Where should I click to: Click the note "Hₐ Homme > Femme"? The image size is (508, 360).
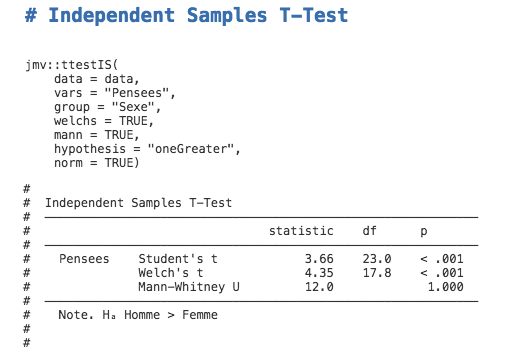pos(160,315)
